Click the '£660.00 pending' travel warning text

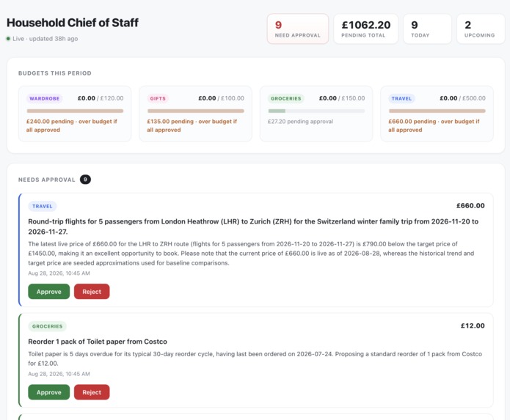(x=434, y=125)
